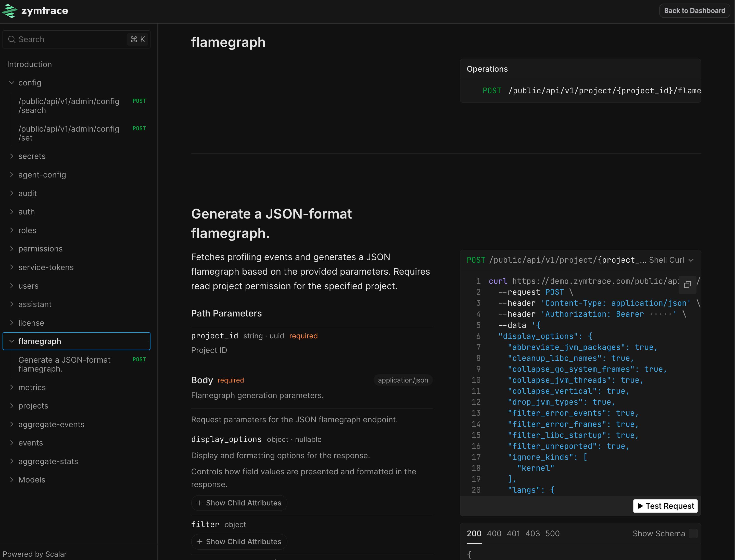
Task: Expand the agent-config section
Action: pyautogui.click(x=12, y=175)
